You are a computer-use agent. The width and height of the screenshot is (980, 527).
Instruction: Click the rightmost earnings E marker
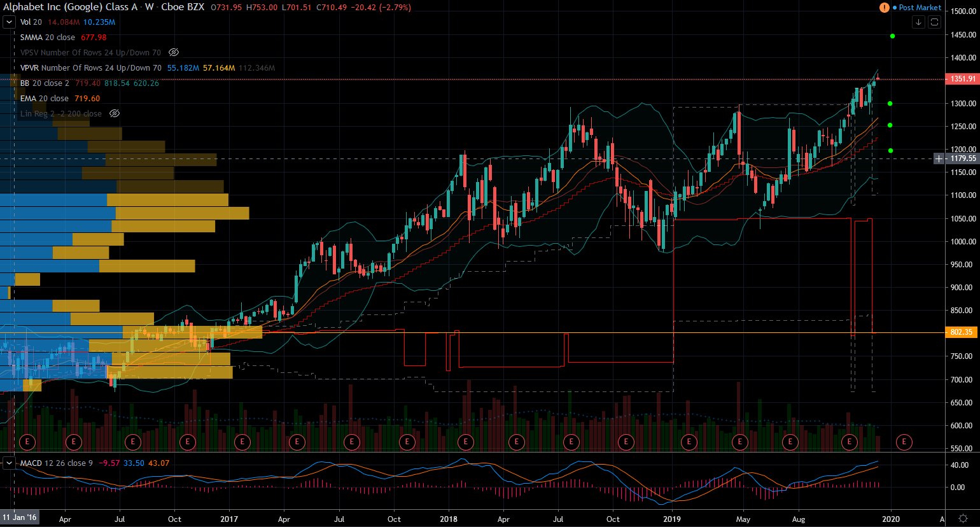click(904, 441)
